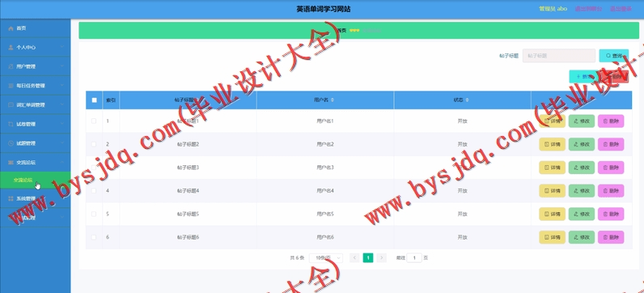Image resolution: width=644 pixels, height=293 pixels.
Task: Tick the checkbox for row 4
Action: tap(94, 191)
